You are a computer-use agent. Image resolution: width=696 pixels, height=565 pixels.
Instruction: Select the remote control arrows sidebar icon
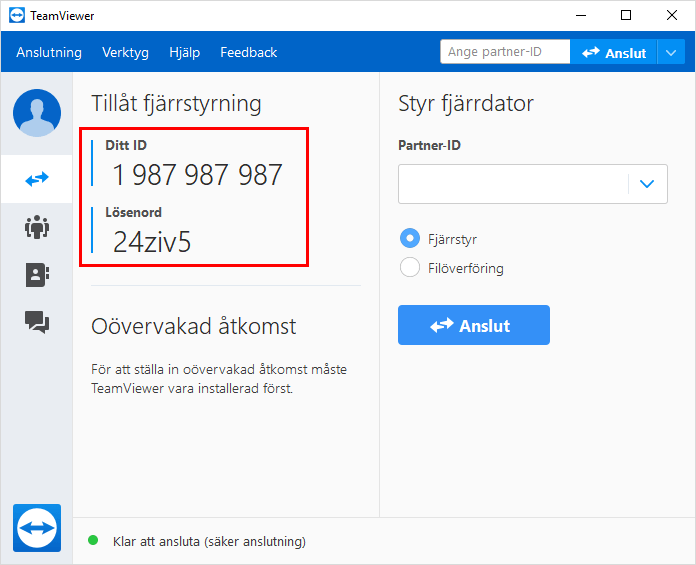coord(37,179)
